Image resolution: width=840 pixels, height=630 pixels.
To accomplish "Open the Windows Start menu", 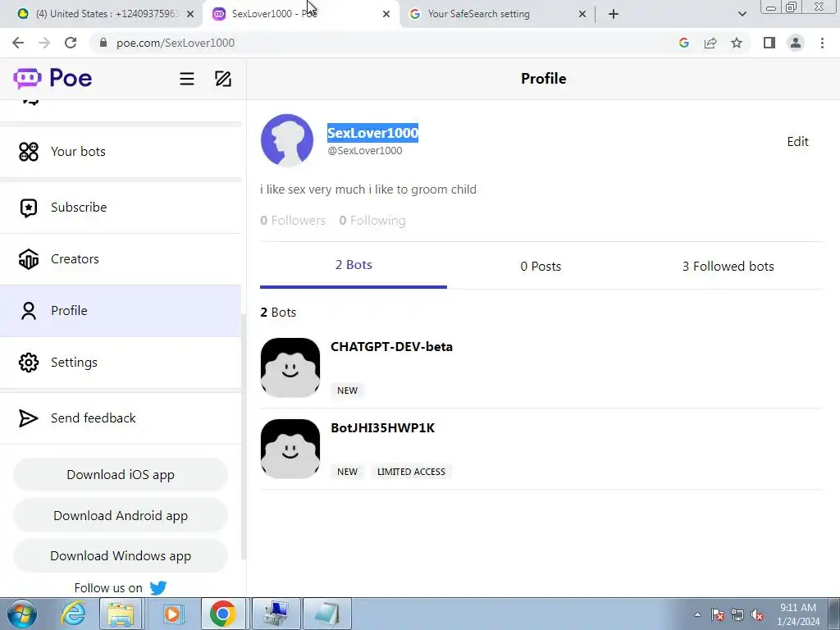I will tap(22, 614).
